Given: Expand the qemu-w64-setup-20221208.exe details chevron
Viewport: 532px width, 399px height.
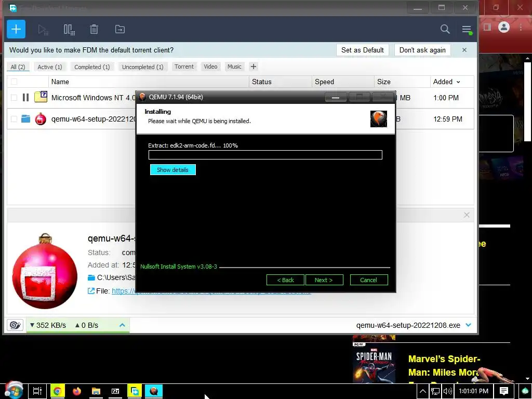Looking at the screenshot, I should (469, 325).
